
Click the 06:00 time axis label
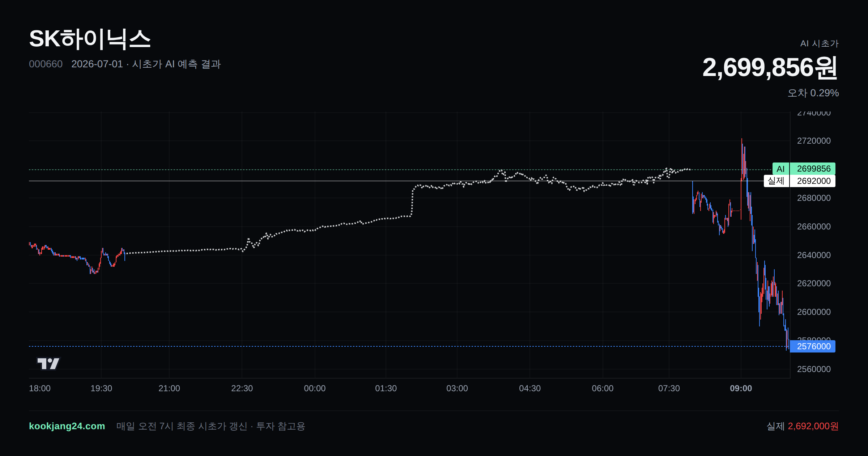[603, 388]
